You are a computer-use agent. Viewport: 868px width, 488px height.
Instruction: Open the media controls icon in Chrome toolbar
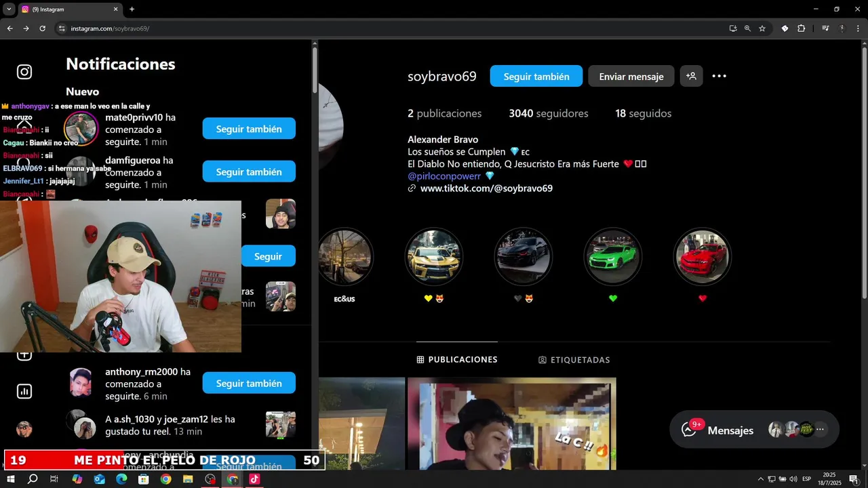click(x=825, y=28)
